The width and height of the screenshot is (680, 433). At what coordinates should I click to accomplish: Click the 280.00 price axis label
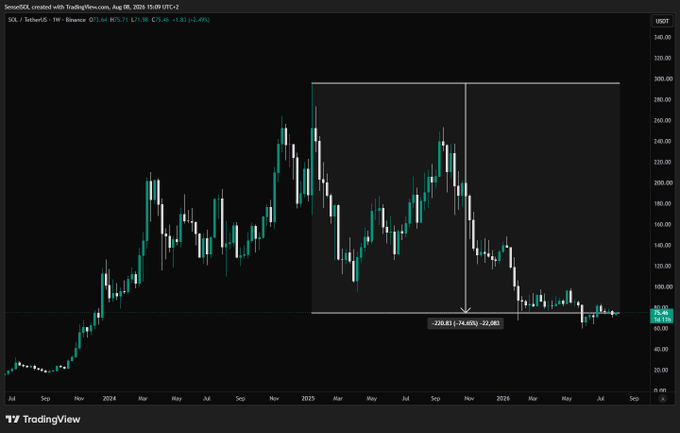point(663,100)
